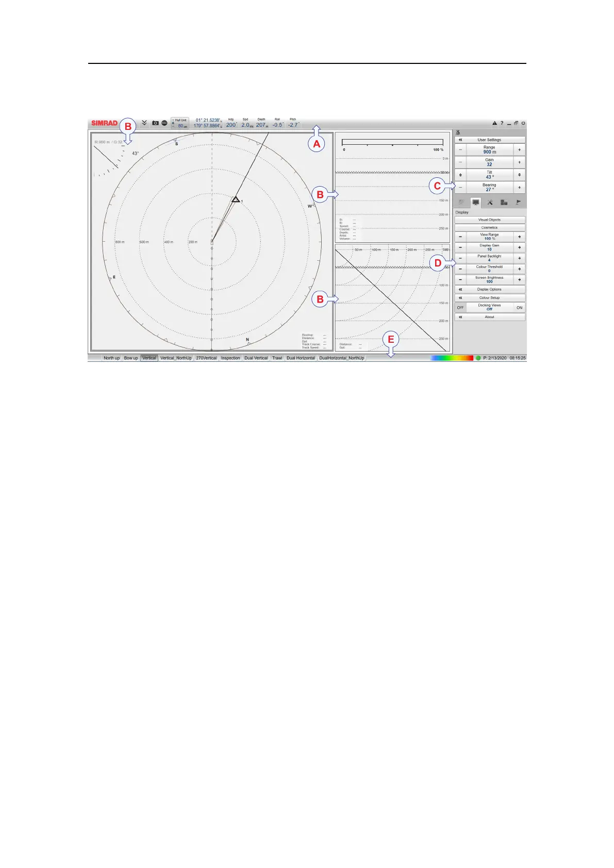Click the triangle target marker in sonar view

235,199
